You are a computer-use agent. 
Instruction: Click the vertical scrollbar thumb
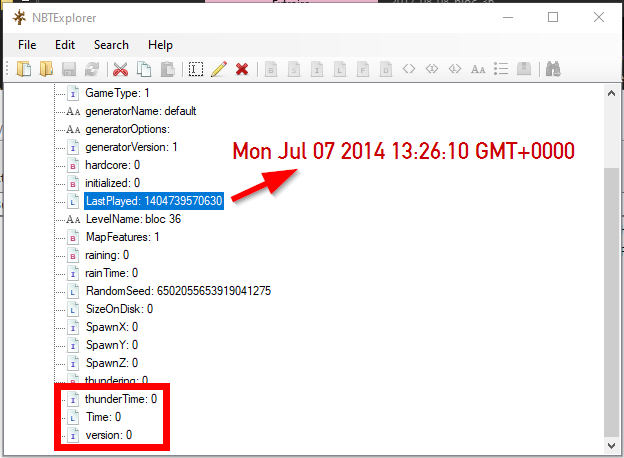click(x=612, y=302)
